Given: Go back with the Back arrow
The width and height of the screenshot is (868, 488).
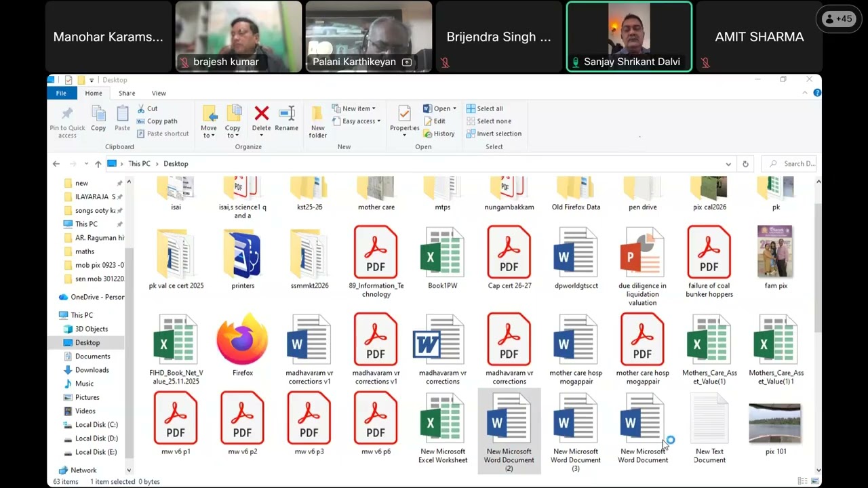Looking at the screenshot, I should (x=56, y=164).
